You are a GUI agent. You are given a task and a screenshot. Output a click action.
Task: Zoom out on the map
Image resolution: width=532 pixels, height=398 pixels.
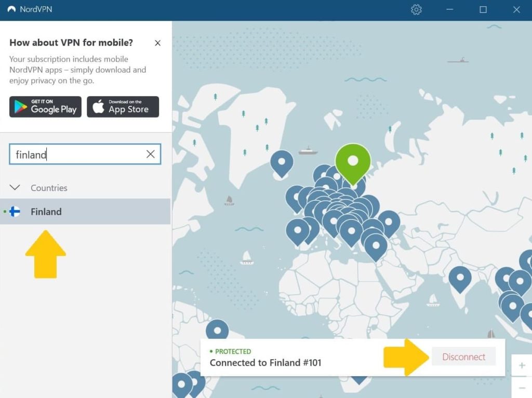[522, 388]
